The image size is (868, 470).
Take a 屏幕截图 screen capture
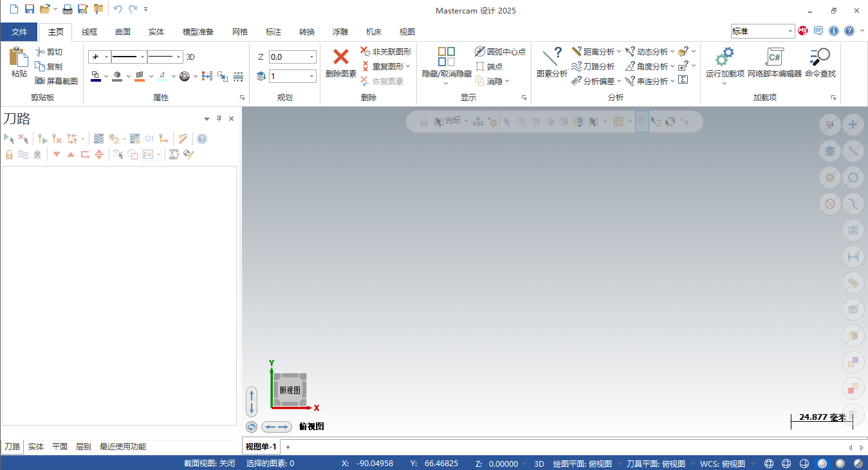point(56,81)
